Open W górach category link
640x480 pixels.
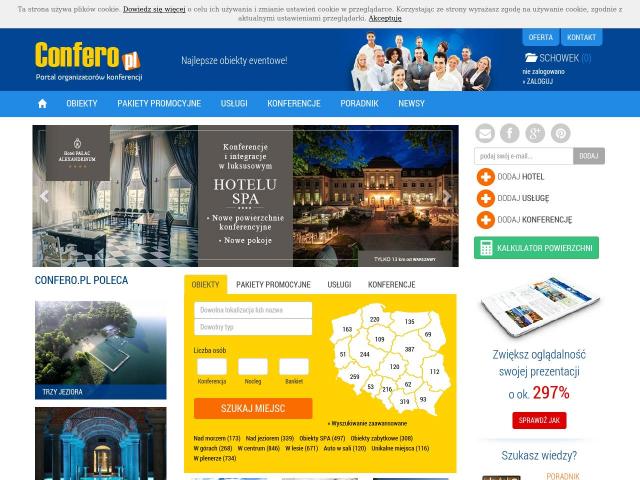pyautogui.click(x=213, y=448)
